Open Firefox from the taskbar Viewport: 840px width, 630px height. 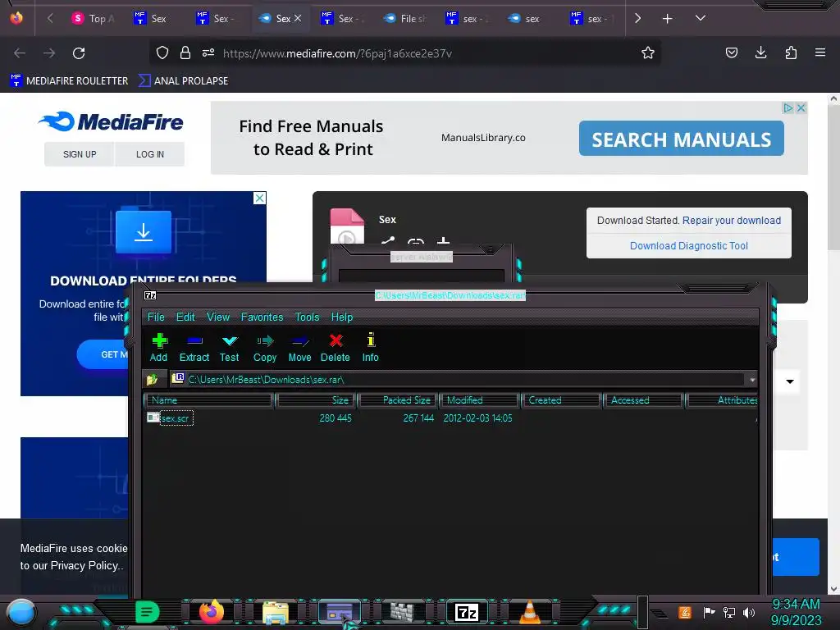click(212, 611)
